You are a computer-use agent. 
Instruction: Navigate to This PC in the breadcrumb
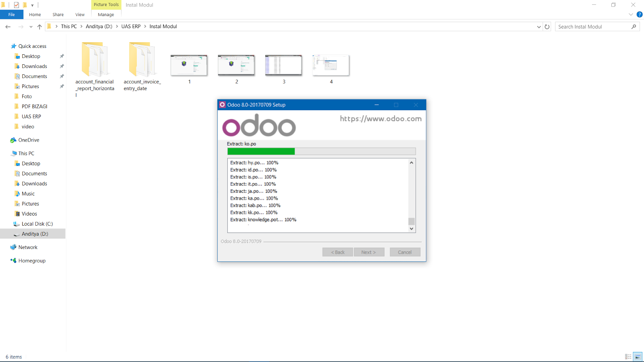tap(69, 27)
